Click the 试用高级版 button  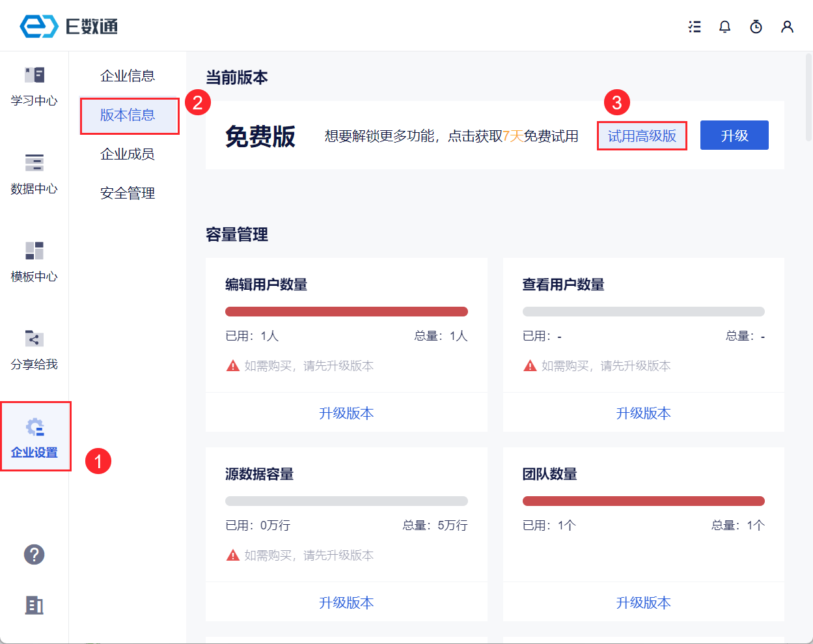(x=642, y=136)
